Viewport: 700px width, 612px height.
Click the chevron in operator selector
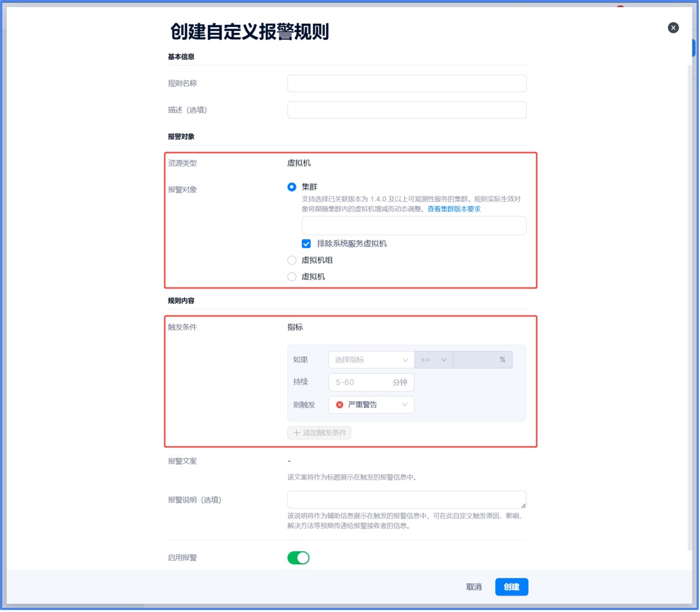coord(444,360)
